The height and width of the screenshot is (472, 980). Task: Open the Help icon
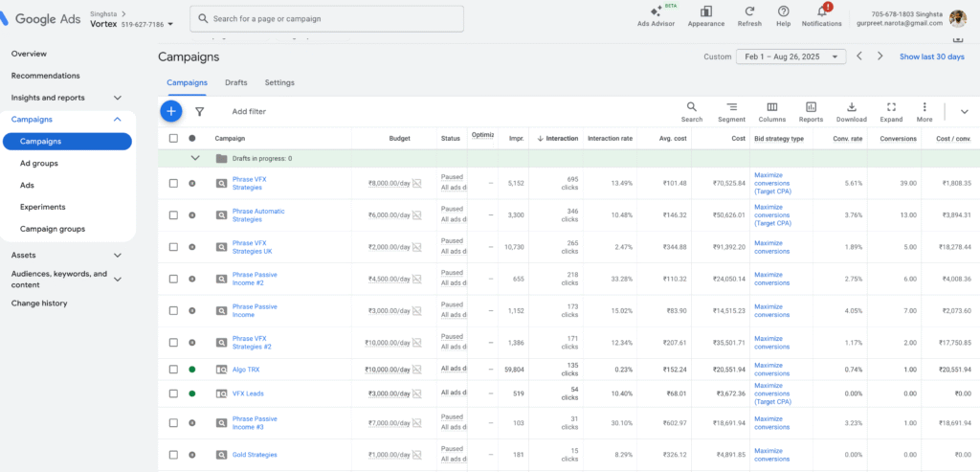[783, 11]
